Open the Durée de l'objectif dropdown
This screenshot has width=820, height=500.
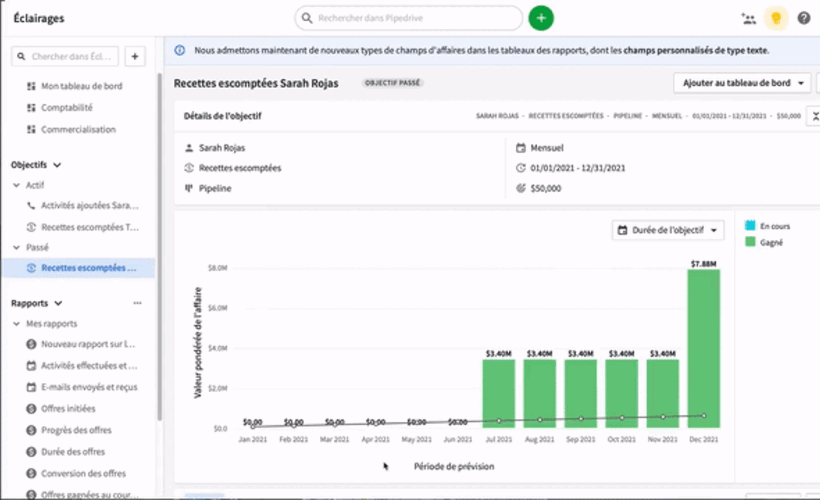click(668, 230)
